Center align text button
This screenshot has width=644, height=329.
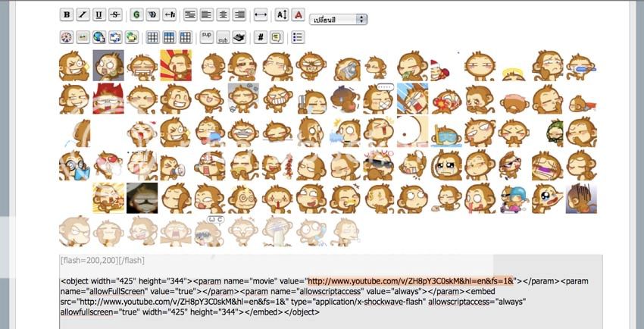(223, 15)
